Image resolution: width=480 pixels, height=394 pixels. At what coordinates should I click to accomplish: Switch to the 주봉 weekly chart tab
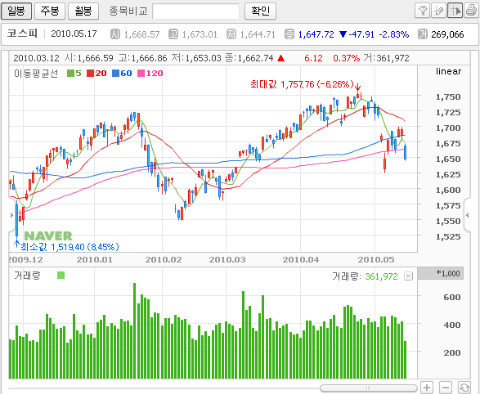50,11
